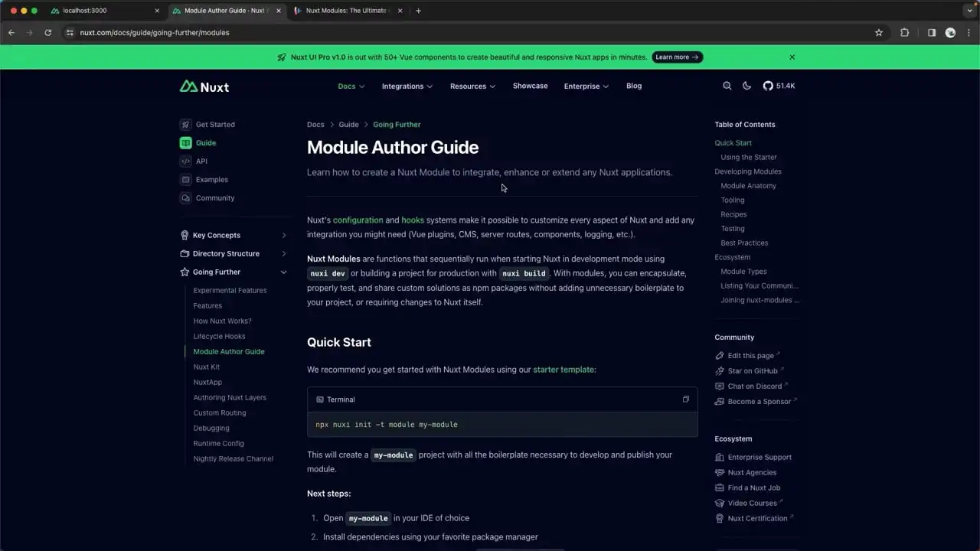Click the Nuxt Agencies icon
980x551 pixels.
coord(720,472)
